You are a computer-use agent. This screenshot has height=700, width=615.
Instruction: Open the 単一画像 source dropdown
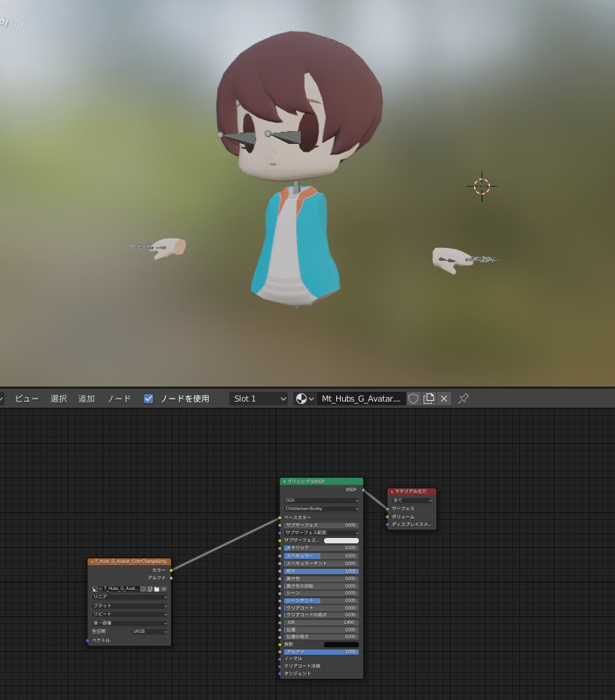click(130, 623)
